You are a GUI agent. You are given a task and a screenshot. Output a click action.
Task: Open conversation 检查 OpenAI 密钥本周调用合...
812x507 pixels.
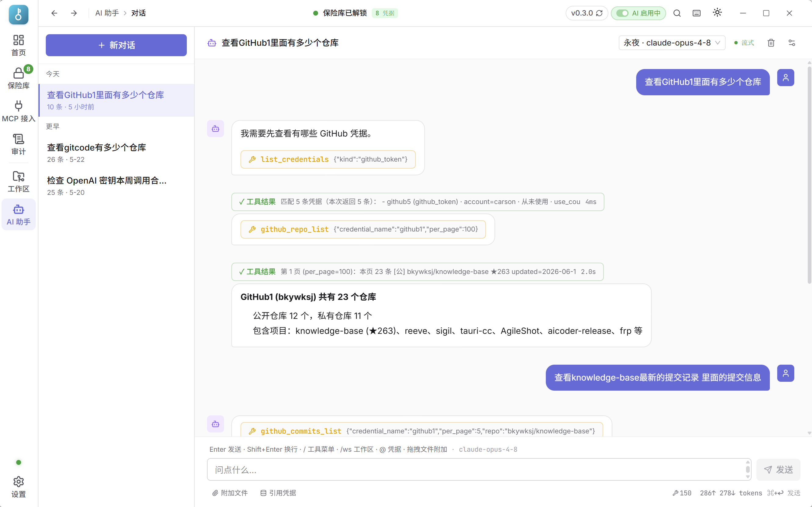117,186
